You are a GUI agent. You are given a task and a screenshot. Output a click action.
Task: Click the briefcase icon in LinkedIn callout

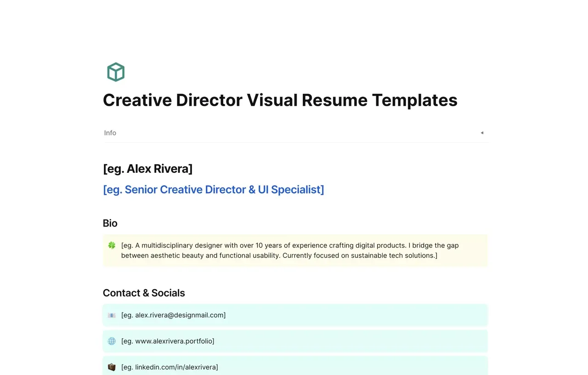(x=112, y=367)
